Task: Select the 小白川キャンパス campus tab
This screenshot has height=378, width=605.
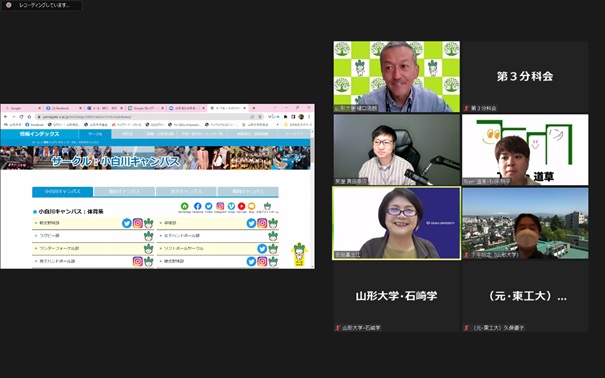Action: [63, 191]
